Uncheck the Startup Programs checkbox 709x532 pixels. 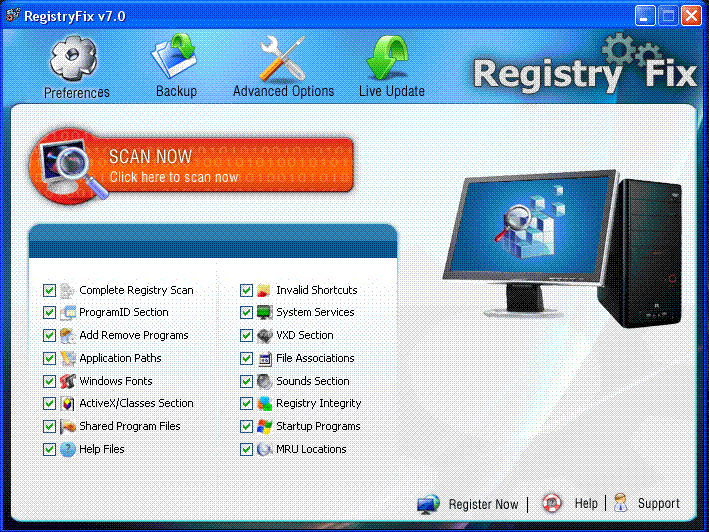[246, 426]
